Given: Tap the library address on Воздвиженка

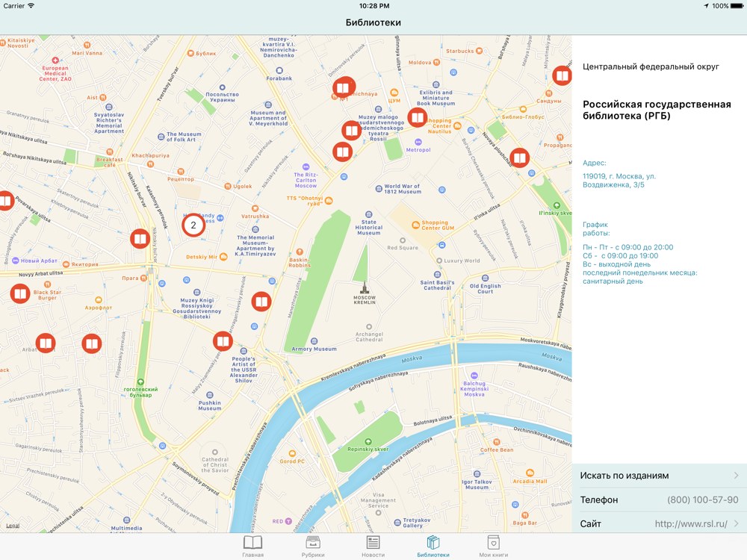Looking at the screenshot, I should (619, 181).
